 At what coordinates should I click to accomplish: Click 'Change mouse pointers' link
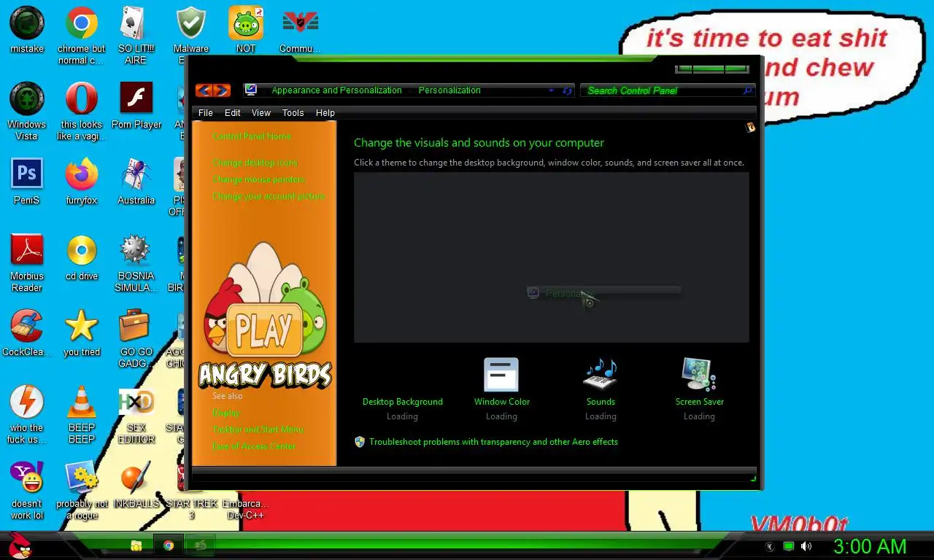pos(258,179)
